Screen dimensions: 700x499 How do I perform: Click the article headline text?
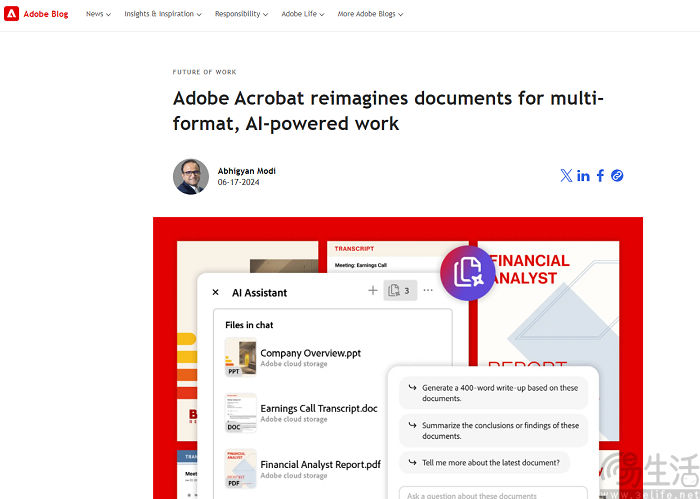click(388, 111)
